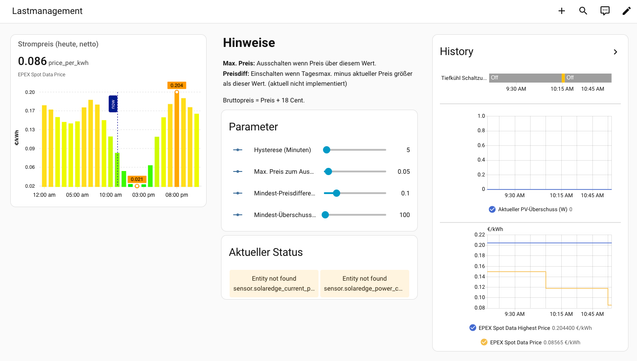The image size is (637, 361).
Task: Click the Mindest-Überschuss... label
Action: point(285,215)
